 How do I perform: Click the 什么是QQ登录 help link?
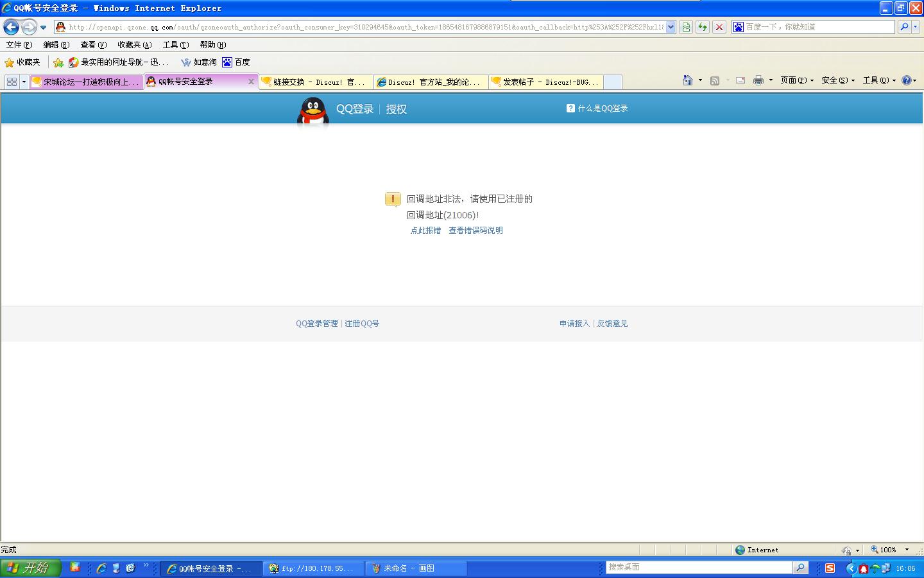[x=597, y=109]
